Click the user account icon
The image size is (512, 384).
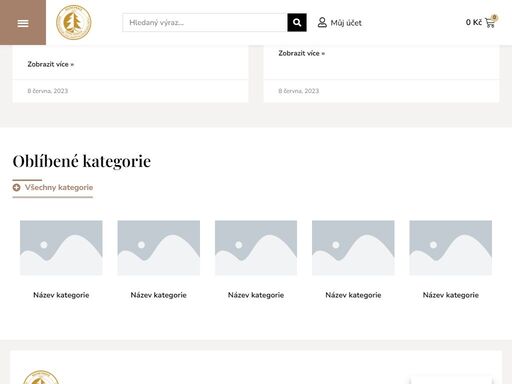click(x=322, y=23)
